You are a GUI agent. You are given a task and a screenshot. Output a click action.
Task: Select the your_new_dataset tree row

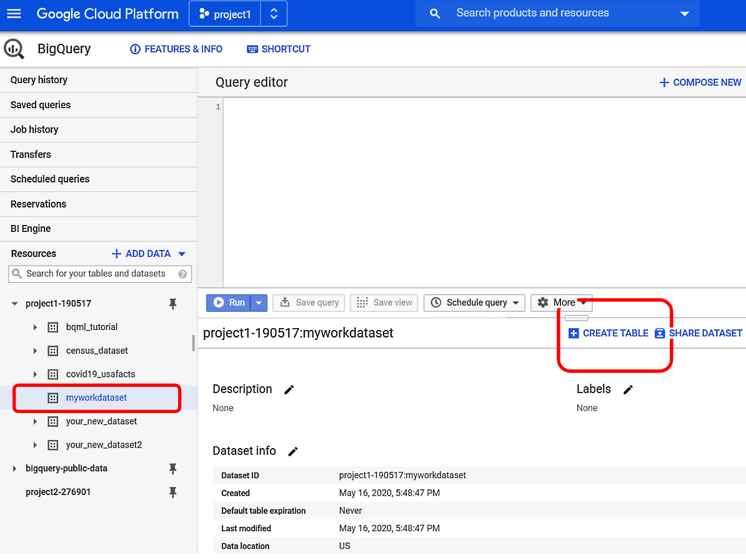(x=99, y=421)
